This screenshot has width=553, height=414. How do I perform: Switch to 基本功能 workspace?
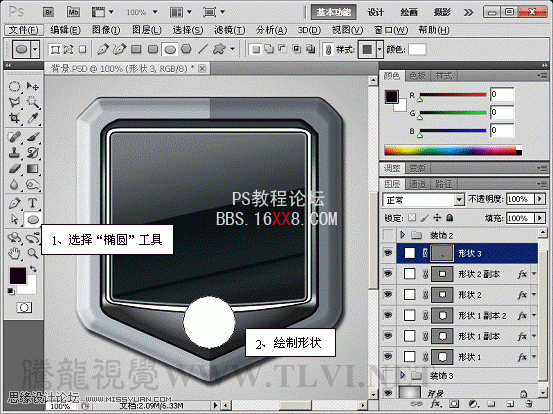point(333,12)
